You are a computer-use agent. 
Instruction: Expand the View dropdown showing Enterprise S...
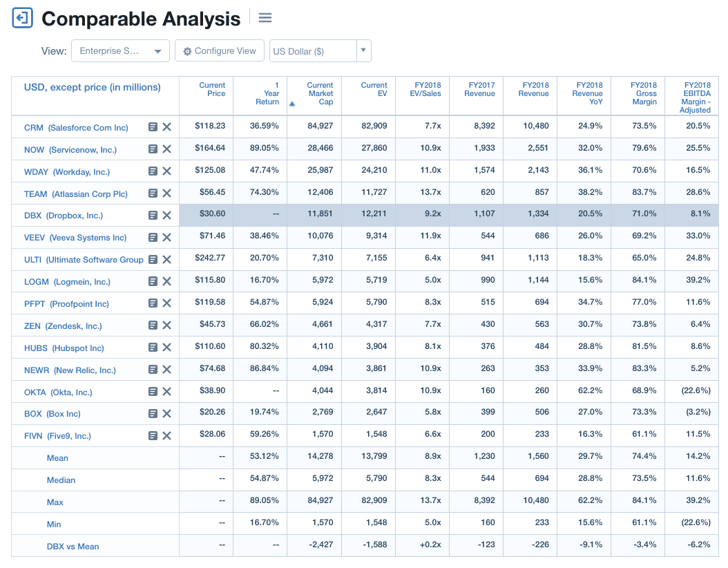point(120,51)
